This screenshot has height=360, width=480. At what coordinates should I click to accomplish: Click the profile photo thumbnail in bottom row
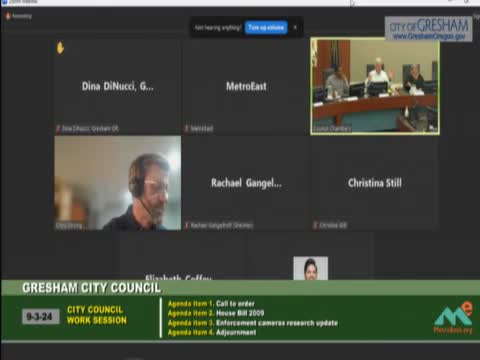[x=311, y=268]
